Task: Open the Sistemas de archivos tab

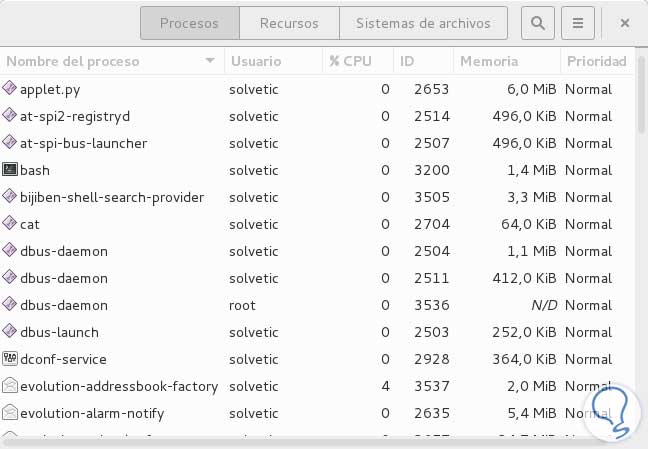Action: [x=423, y=22]
